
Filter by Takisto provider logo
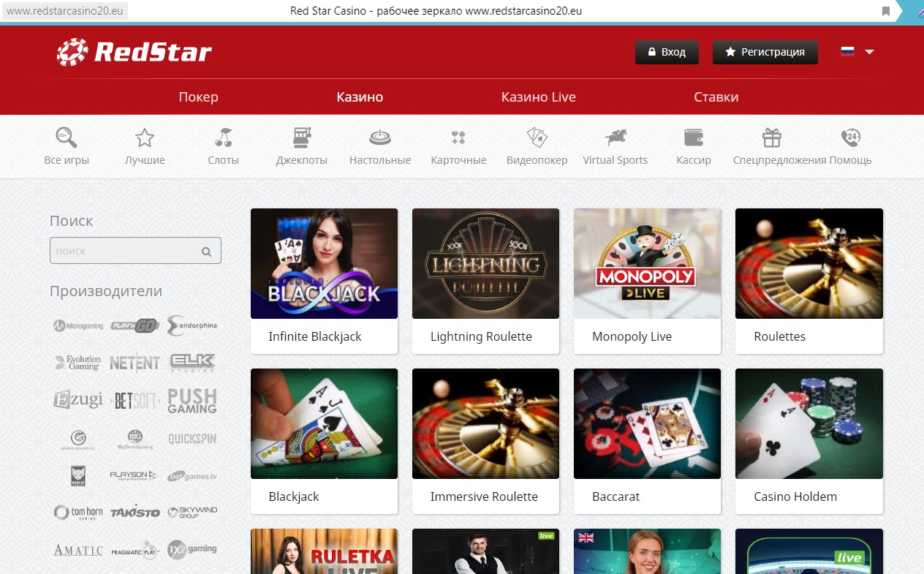click(x=135, y=513)
